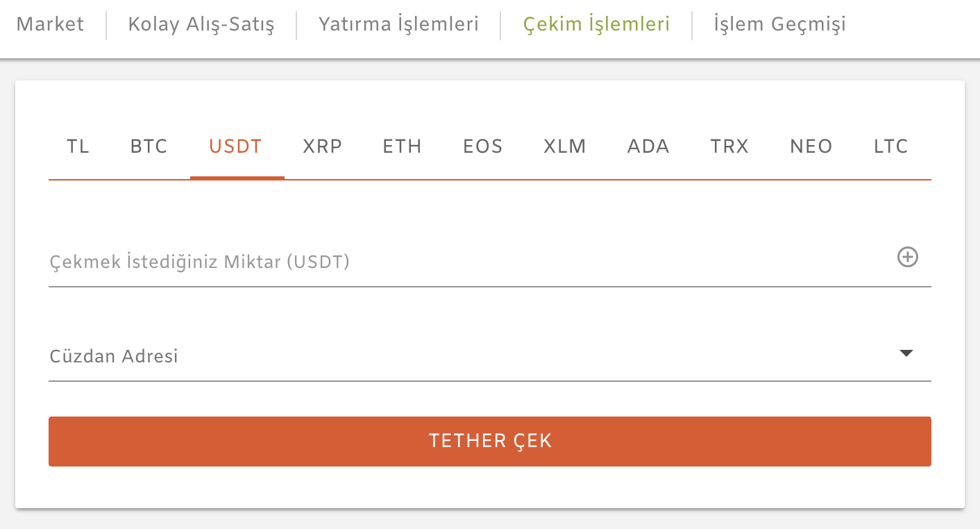This screenshot has height=529, width=980.
Task: Select the XLM withdrawal tab
Action: [x=565, y=146]
